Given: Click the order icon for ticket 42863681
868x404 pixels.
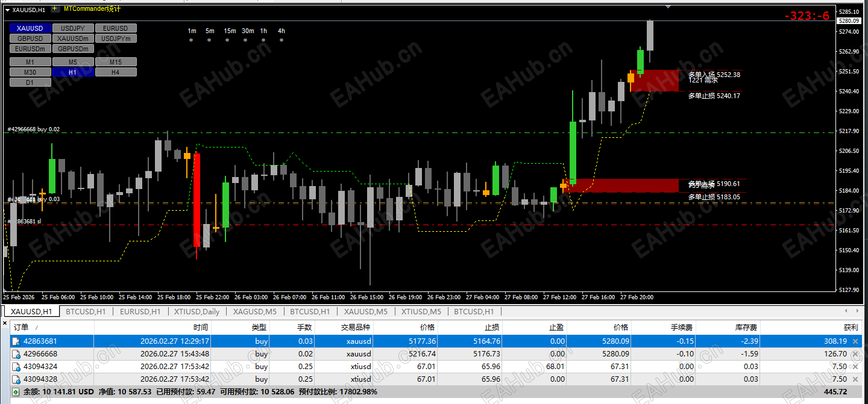Looking at the screenshot, I should click(16, 341).
